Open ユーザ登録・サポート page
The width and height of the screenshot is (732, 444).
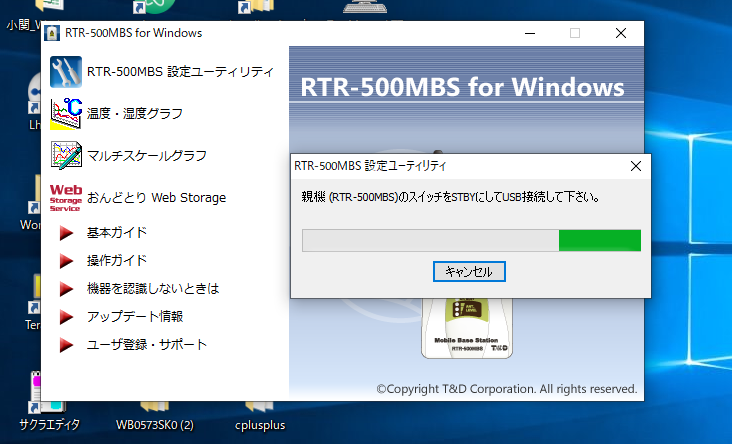[x=147, y=345]
